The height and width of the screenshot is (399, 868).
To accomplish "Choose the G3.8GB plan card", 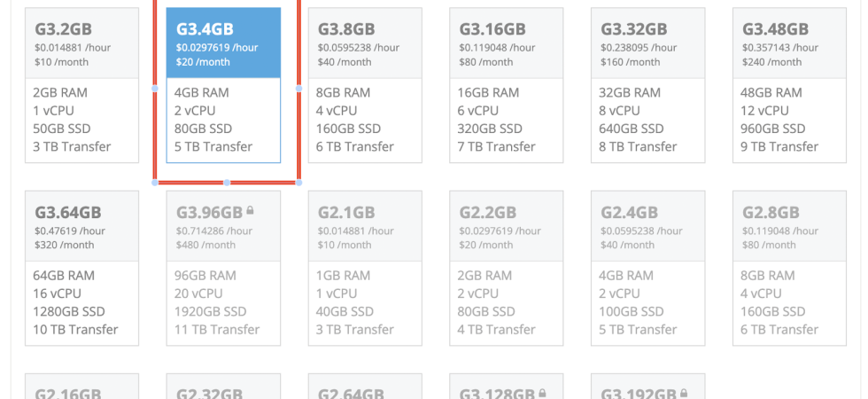I will click(x=365, y=85).
